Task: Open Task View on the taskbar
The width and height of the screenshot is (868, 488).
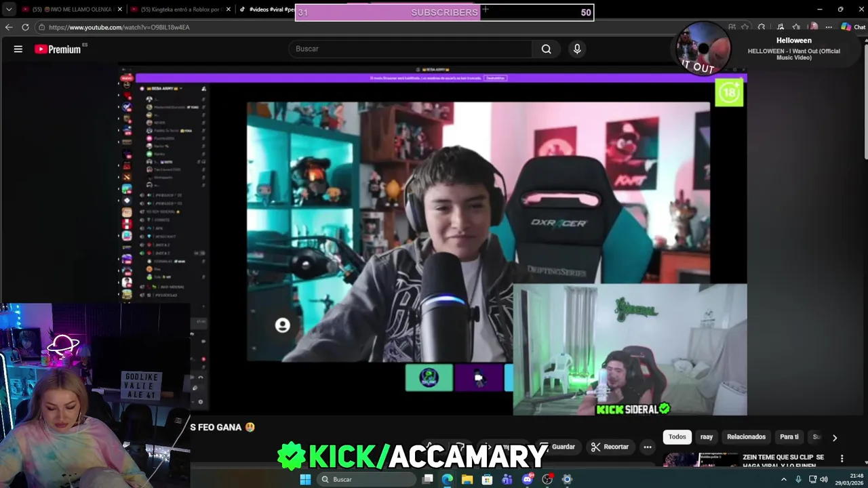Action: coord(428,479)
